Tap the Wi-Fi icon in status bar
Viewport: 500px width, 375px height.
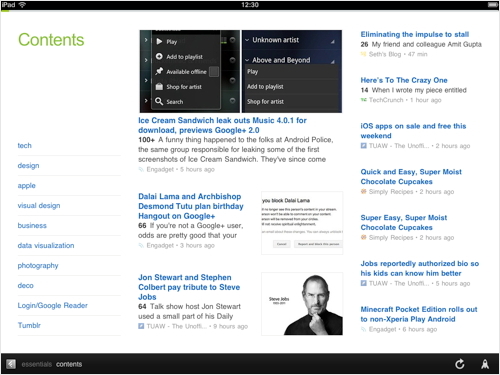click(x=22, y=5)
